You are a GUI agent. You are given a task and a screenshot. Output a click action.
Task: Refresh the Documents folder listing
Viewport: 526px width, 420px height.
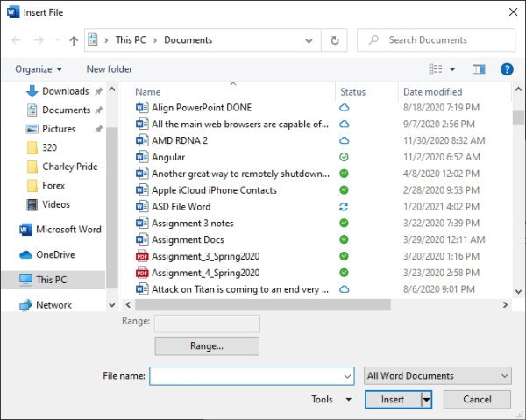[335, 40]
